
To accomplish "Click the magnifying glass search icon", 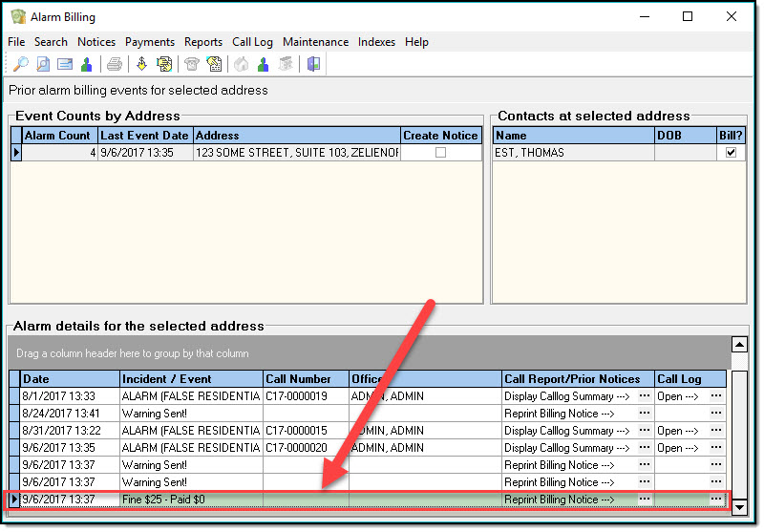I will click(x=20, y=64).
